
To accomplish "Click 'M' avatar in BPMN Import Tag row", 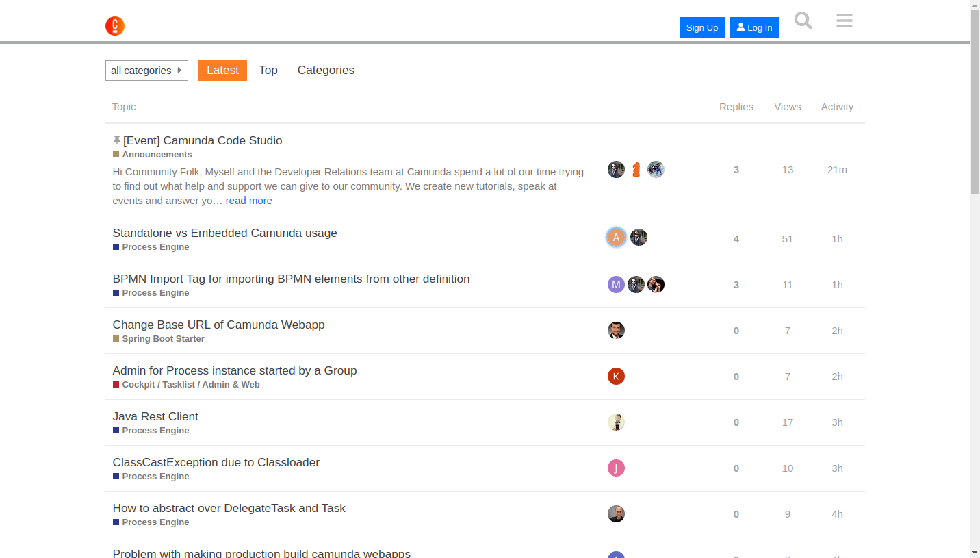I will tap(616, 285).
